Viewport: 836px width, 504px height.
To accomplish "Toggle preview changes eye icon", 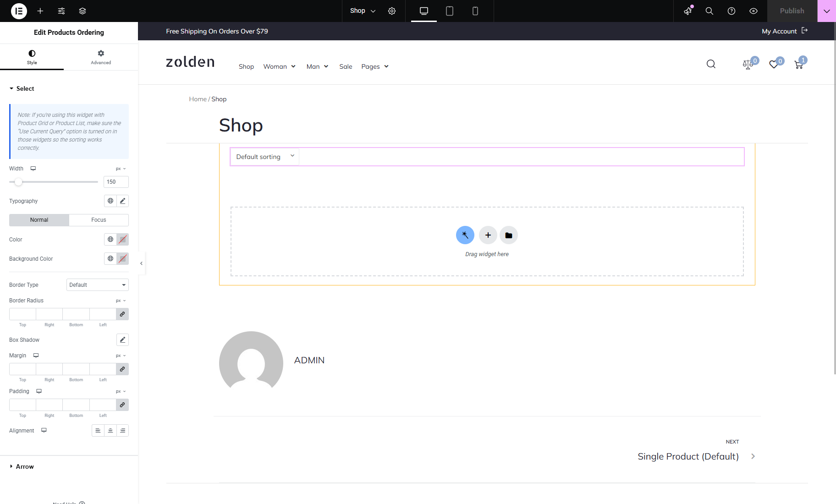I will 753,11.
